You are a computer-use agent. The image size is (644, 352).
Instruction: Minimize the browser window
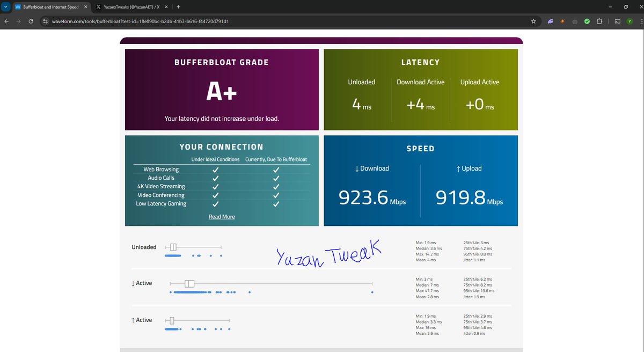coord(611,7)
